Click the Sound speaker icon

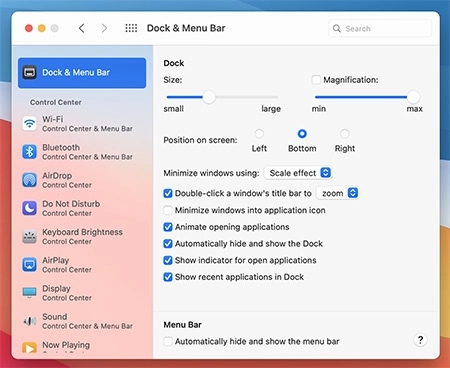click(x=29, y=321)
